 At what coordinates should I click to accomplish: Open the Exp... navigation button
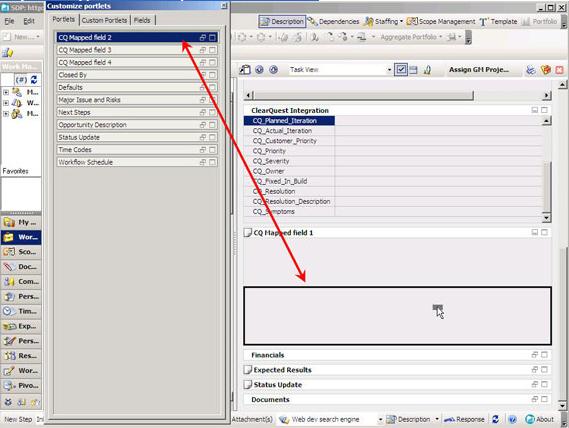21,326
